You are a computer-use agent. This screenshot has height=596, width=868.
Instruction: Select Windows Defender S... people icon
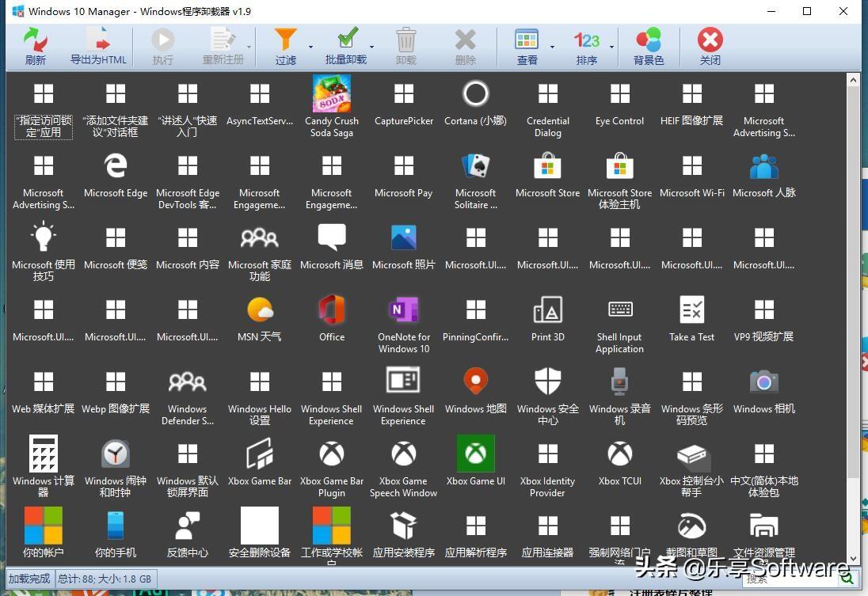pos(187,382)
